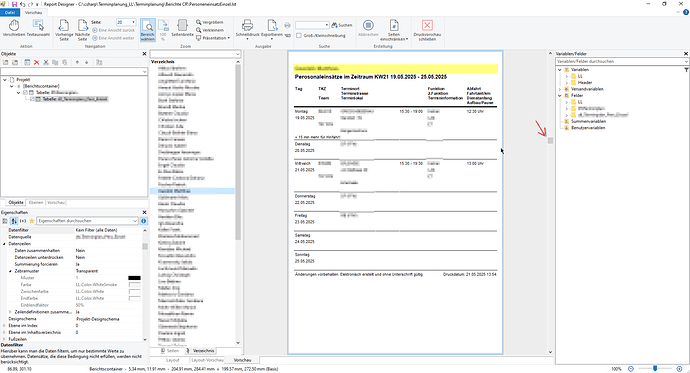Click the black Muster color swatch

click(134, 278)
